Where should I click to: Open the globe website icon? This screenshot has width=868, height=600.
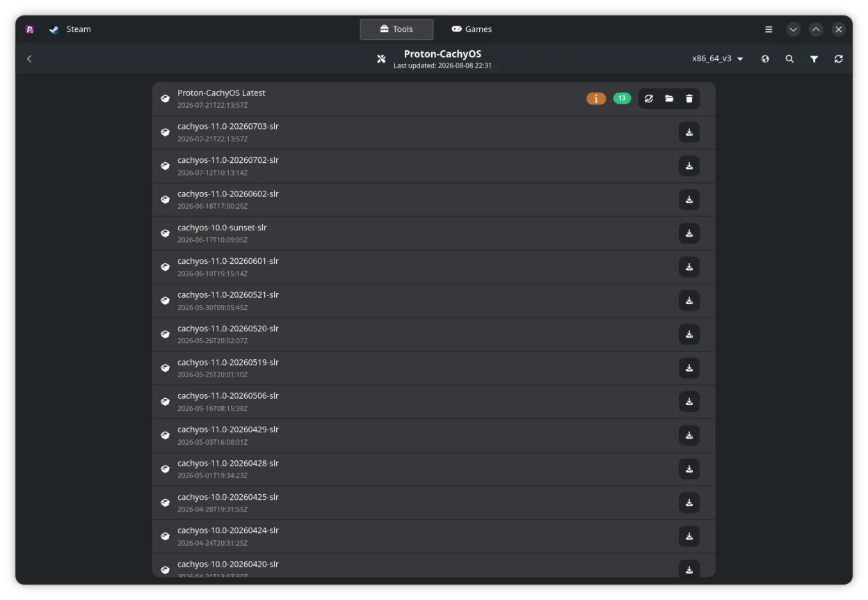click(765, 59)
